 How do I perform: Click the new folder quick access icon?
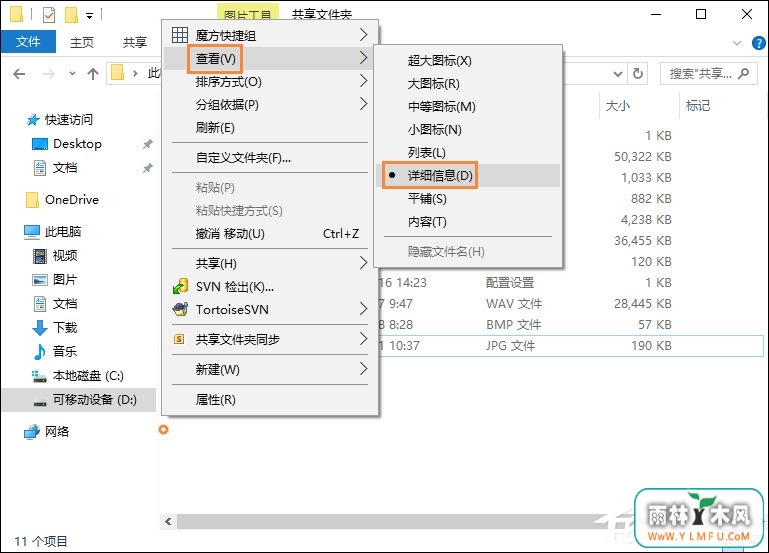pyautogui.click(x=72, y=15)
